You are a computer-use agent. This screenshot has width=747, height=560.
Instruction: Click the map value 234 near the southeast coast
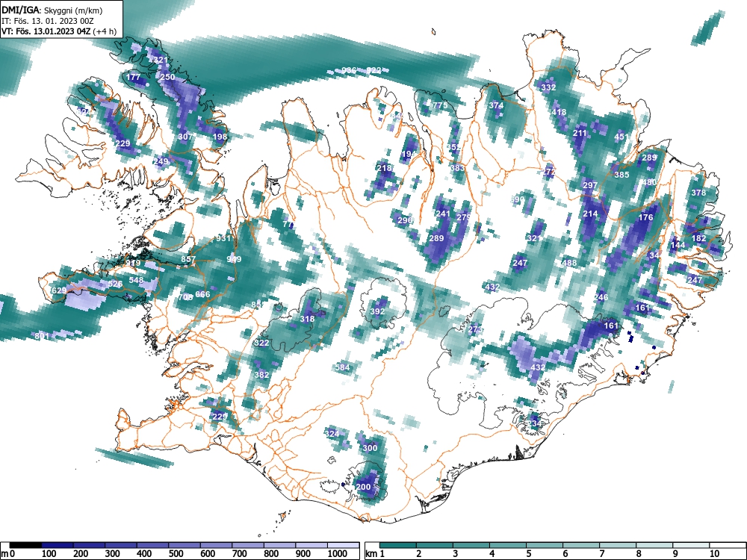[534, 423]
